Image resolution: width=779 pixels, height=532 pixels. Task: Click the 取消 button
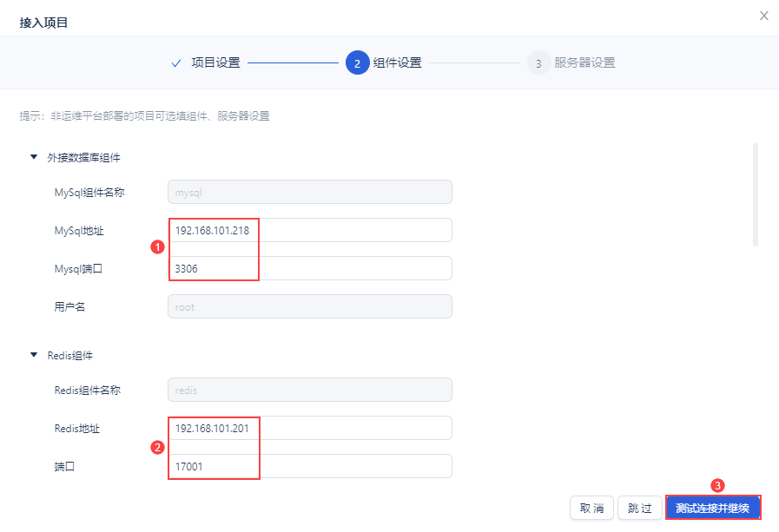coord(591,508)
